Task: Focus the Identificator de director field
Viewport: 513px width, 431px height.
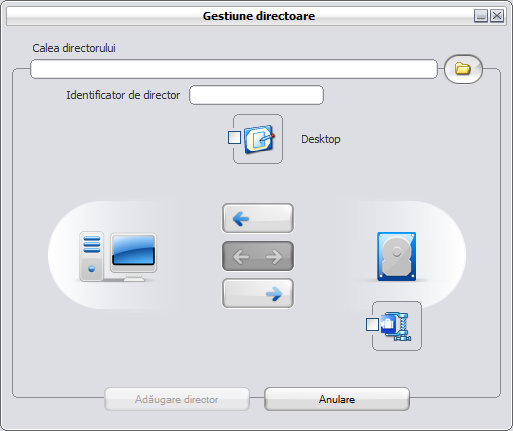Action: pos(256,95)
